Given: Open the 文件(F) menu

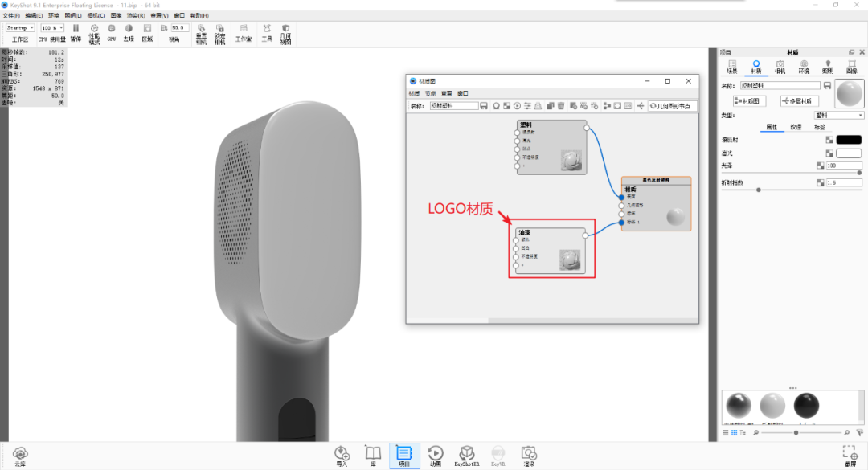Looking at the screenshot, I should coord(11,15).
